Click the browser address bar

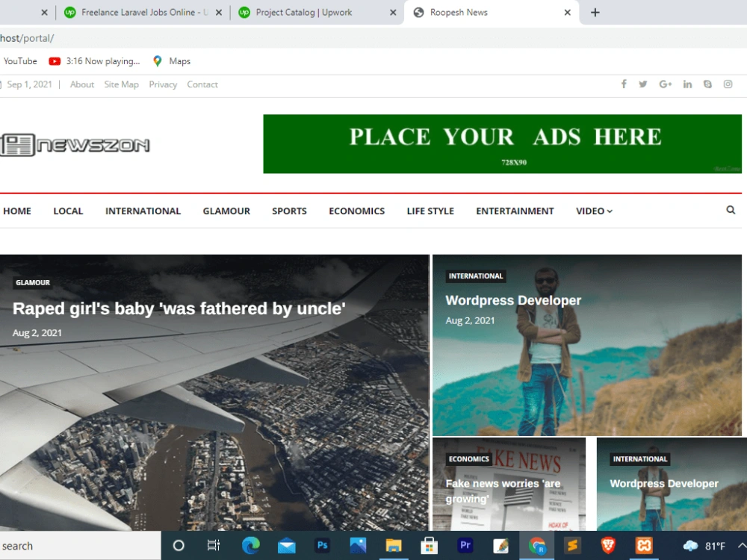click(x=373, y=38)
